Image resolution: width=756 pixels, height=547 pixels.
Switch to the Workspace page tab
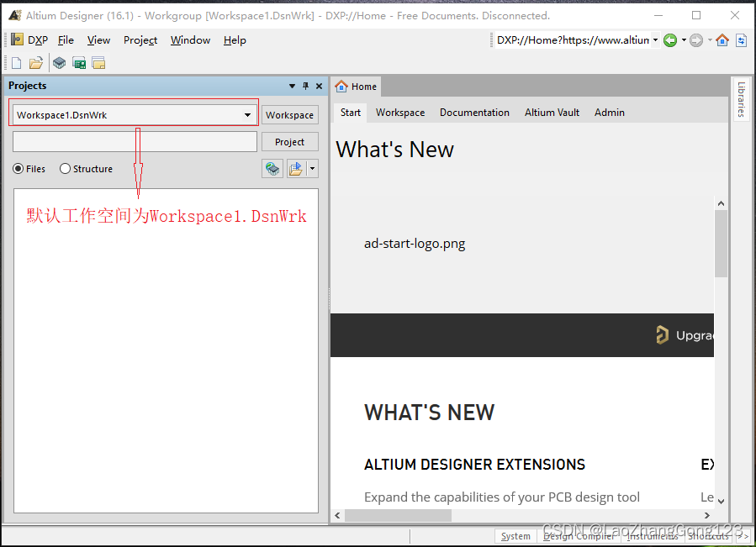(400, 113)
